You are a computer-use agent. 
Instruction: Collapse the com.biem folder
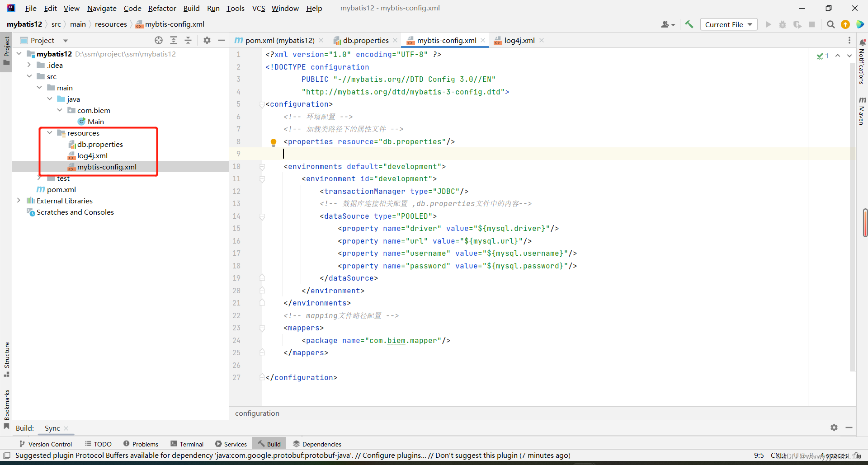point(59,110)
